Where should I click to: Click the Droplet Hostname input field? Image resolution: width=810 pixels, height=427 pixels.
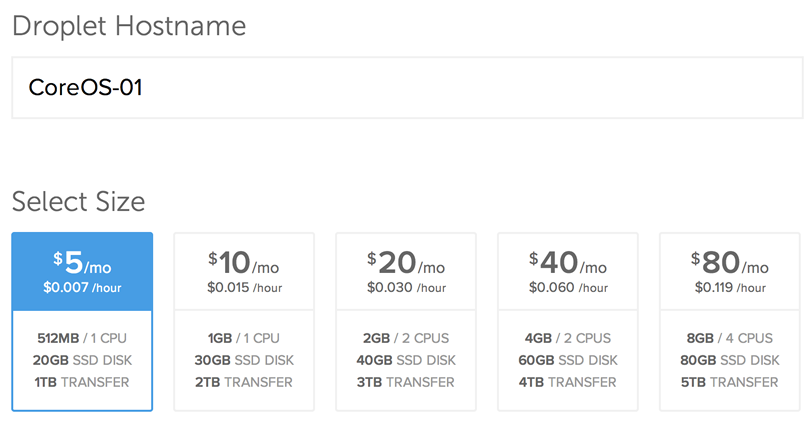[x=405, y=87]
